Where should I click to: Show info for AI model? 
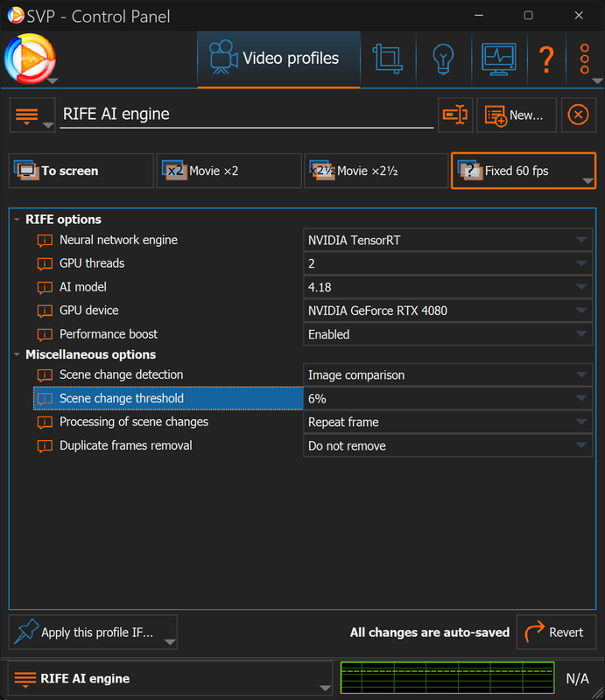(45, 288)
